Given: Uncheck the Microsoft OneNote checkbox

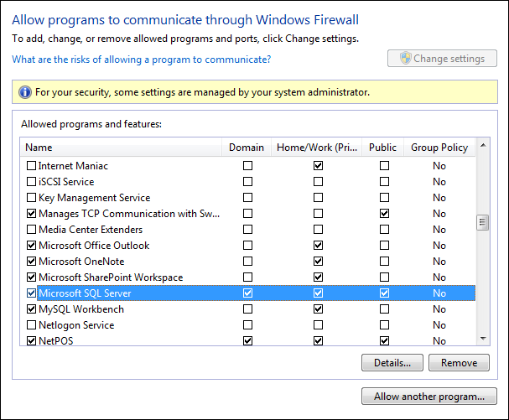Looking at the screenshot, I should coord(31,261).
